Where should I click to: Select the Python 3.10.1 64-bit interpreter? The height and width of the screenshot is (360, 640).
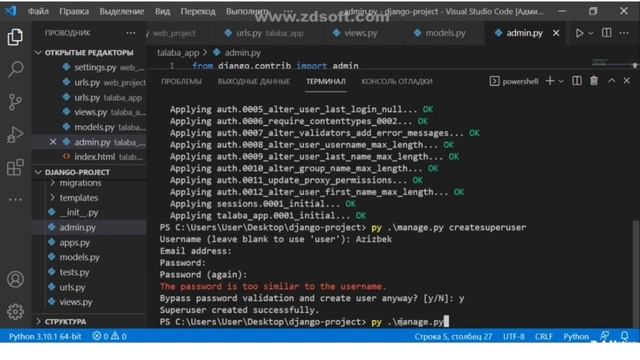point(45,336)
